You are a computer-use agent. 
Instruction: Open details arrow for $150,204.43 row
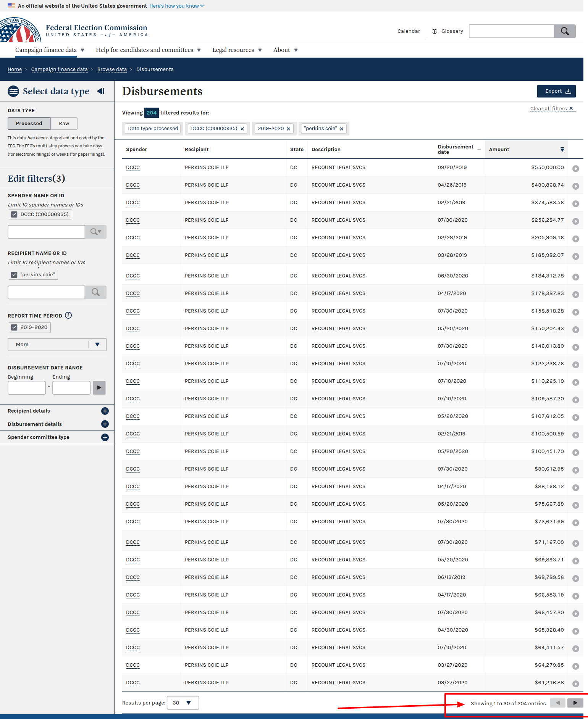click(576, 330)
